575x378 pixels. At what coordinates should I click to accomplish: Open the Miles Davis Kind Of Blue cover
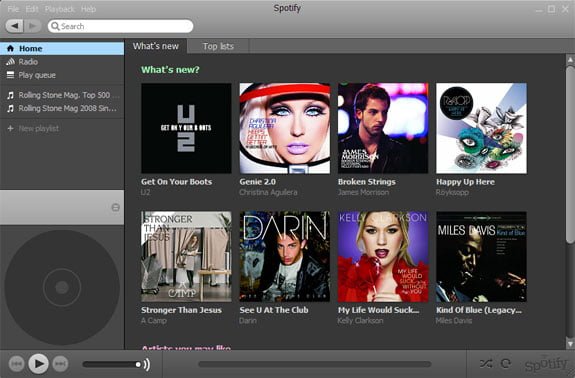[x=481, y=256]
